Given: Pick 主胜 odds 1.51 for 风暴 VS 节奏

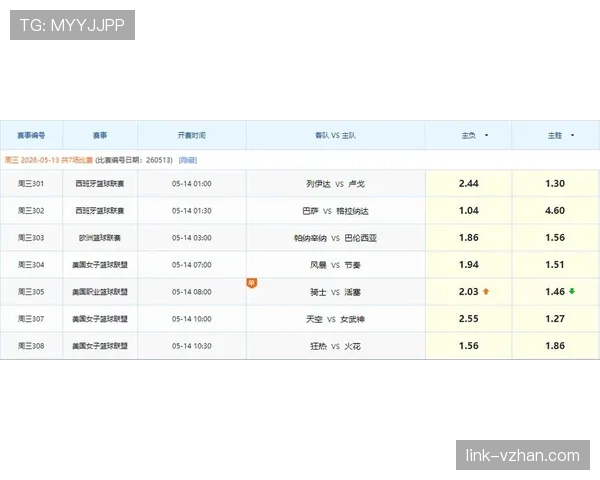Looking at the screenshot, I should coord(555,265).
